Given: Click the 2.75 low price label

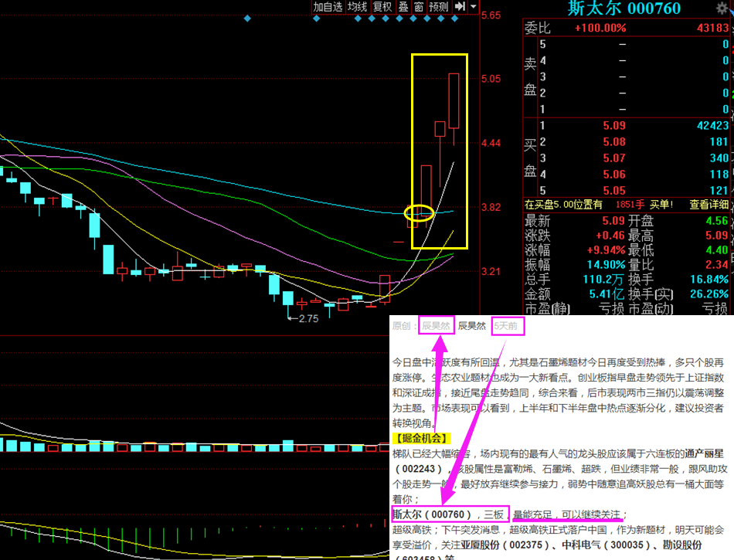Looking at the screenshot, I should (308, 318).
